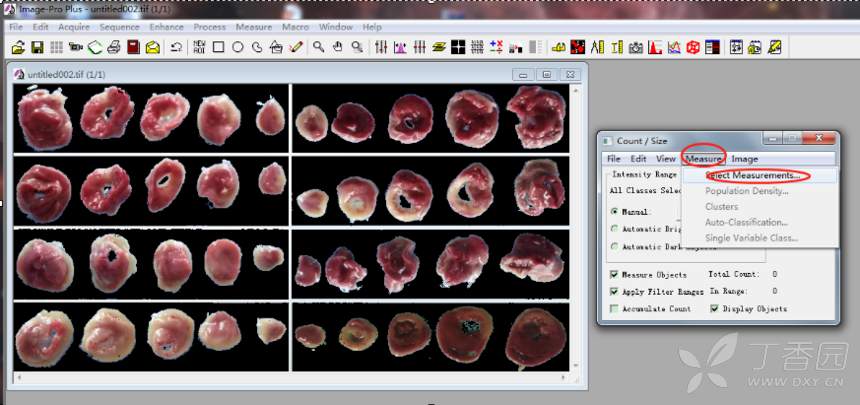
Task: Pick the zoom magnifier tool
Action: click(318, 47)
